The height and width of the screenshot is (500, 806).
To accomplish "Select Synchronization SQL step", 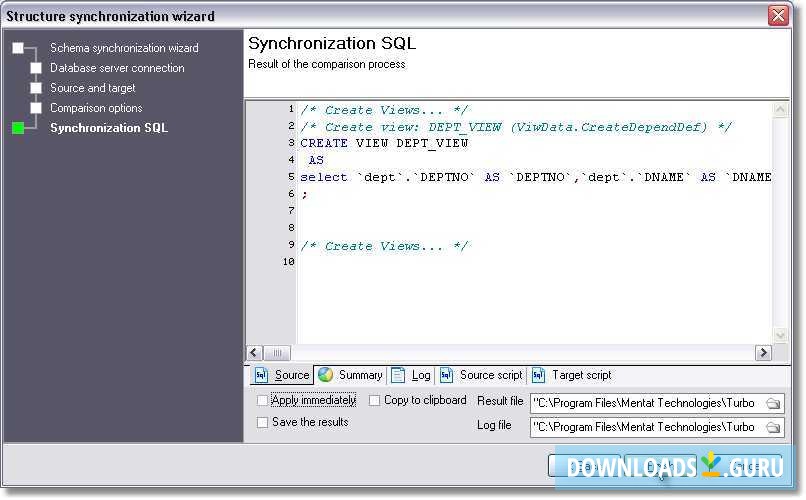I will click(x=109, y=128).
